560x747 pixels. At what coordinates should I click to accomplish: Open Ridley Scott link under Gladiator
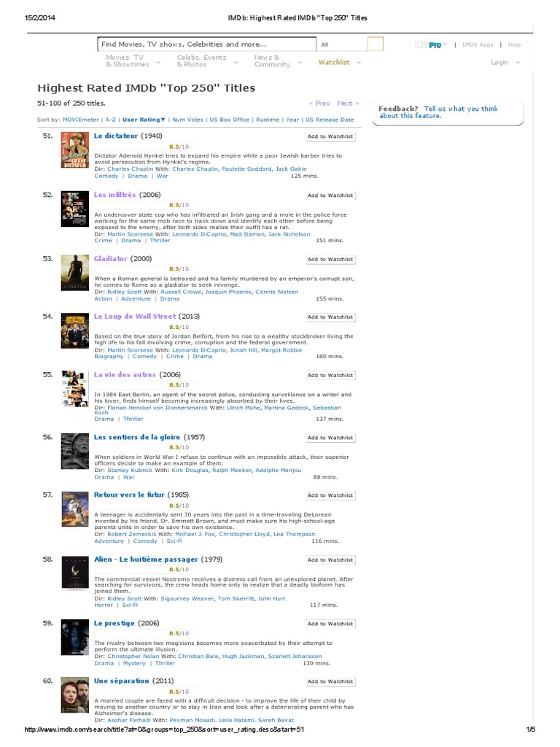tap(124, 292)
